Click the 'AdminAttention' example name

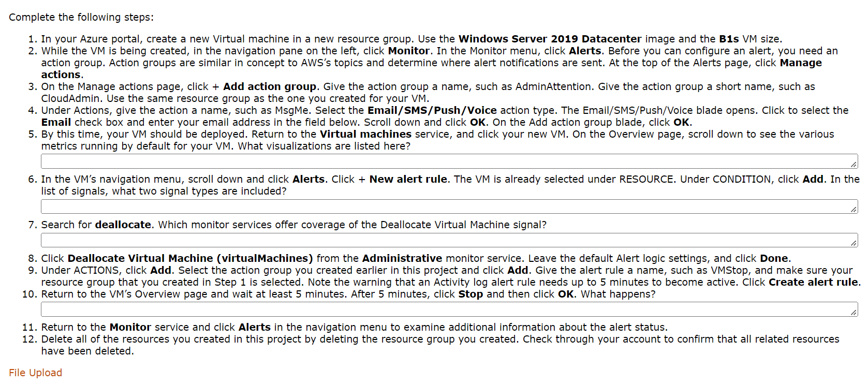(x=553, y=86)
